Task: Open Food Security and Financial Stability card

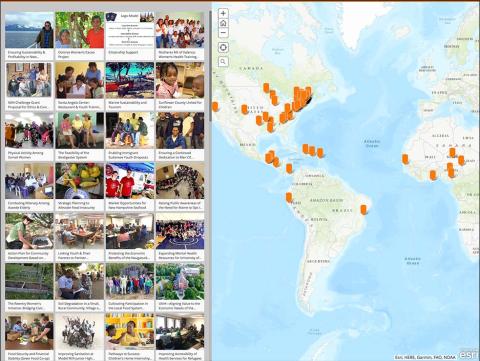Action: (29, 337)
